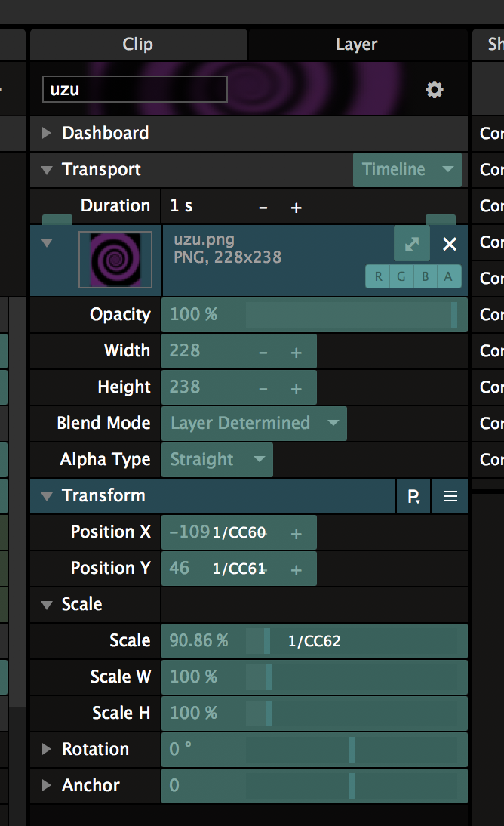
Task: Click the resize arrows icon for uzu.png
Action: (412, 244)
